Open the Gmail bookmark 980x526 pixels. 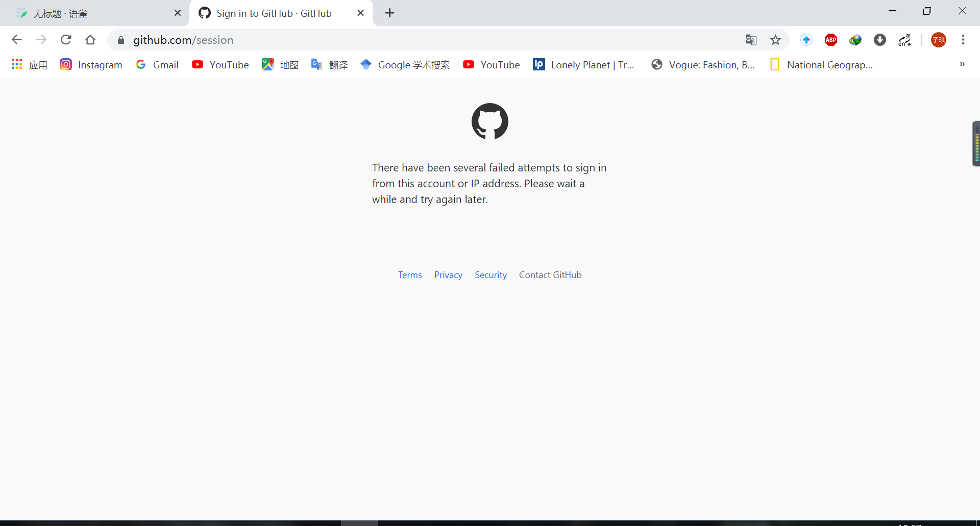157,65
